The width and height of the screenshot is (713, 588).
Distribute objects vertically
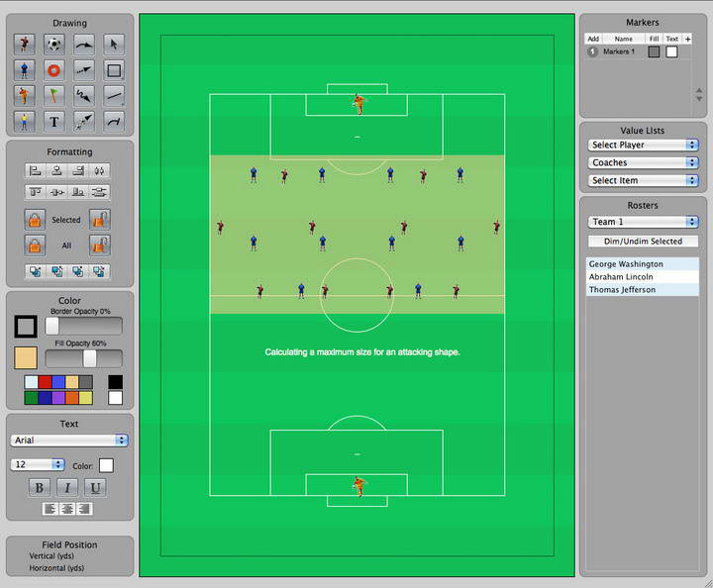99,192
